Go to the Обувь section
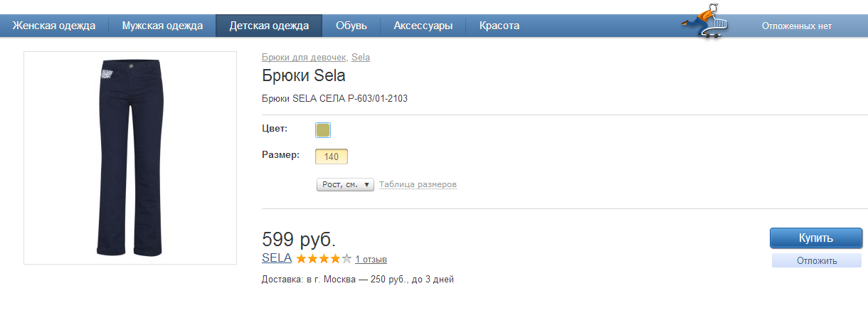The image size is (868, 318). [351, 26]
